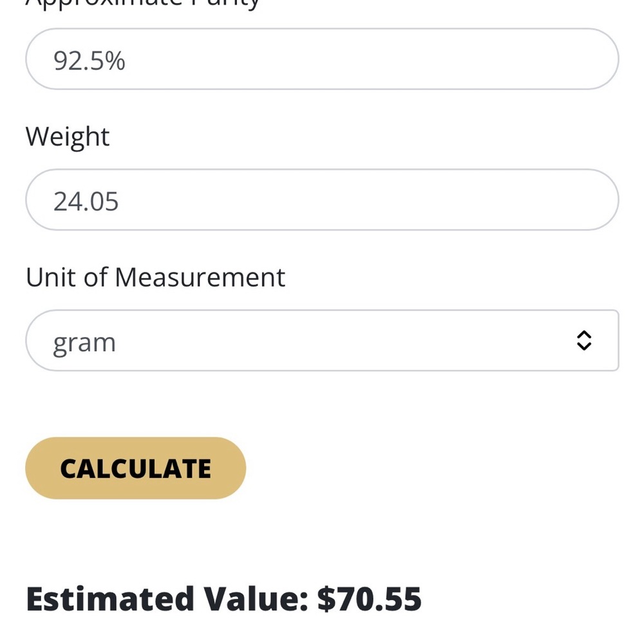Click the Unit of Measurement label
This screenshot has height=644, width=644.
[155, 278]
